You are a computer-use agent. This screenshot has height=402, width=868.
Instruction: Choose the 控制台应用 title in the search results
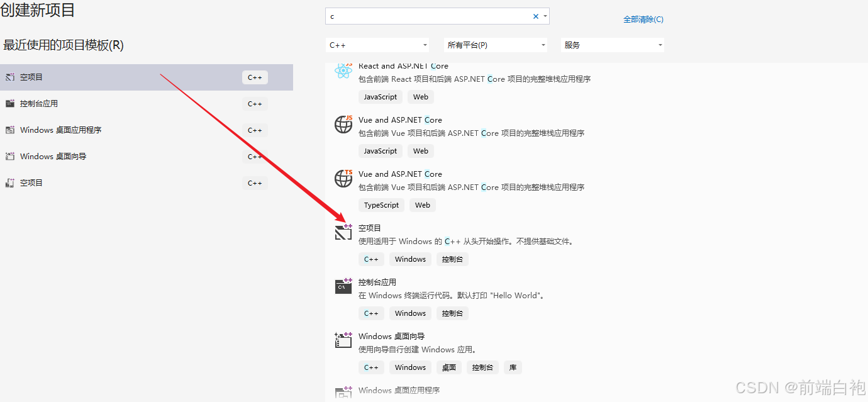(x=377, y=282)
